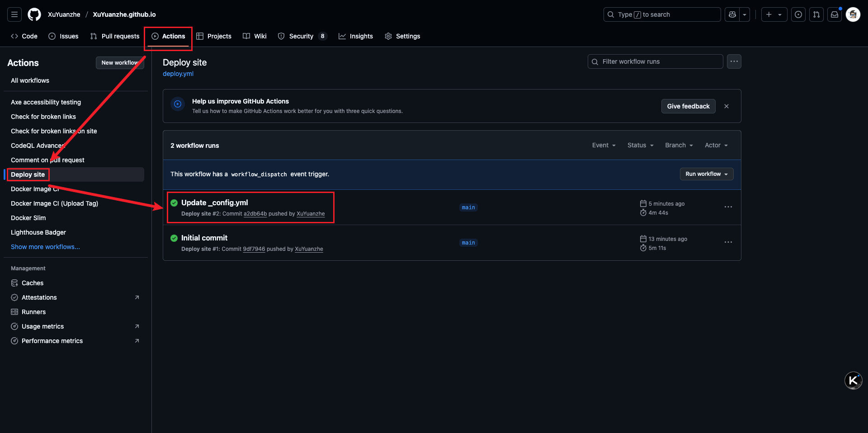
Task: Click main branch label on Initial commit run
Action: [x=468, y=243]
